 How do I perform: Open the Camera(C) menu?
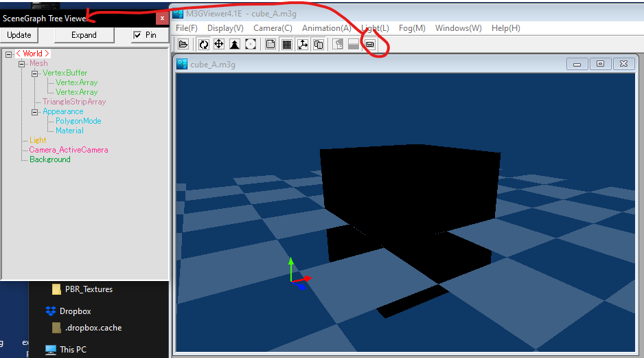click(273, 28)
